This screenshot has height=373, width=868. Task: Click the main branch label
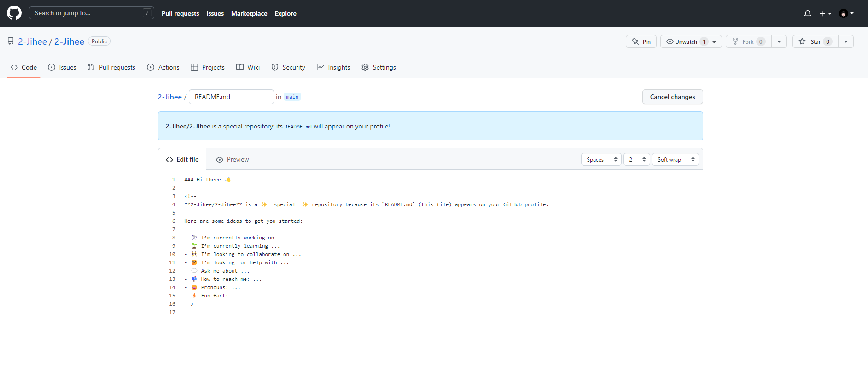pos(292,97)
